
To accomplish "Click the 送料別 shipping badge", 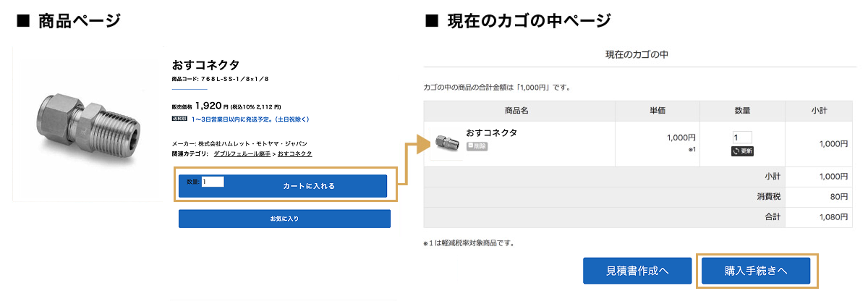I will 179,118.
